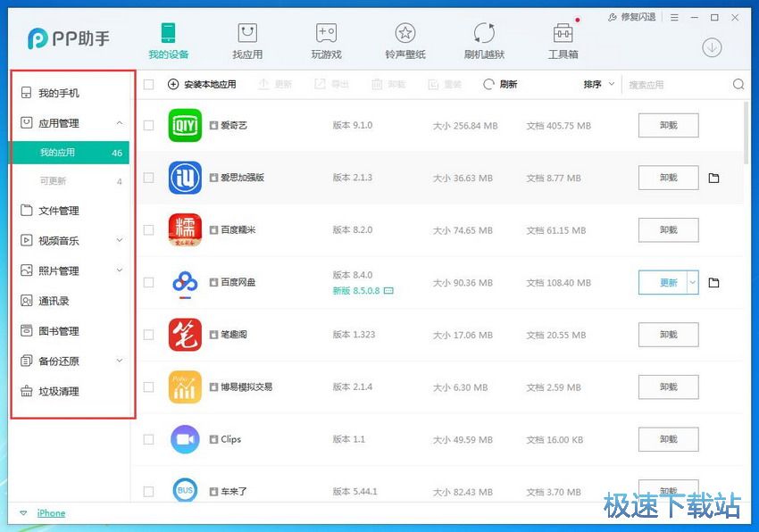Expand the 照片管理 section arrow
The height and width of the screenshot is (532, 759).
pos(120,270)
